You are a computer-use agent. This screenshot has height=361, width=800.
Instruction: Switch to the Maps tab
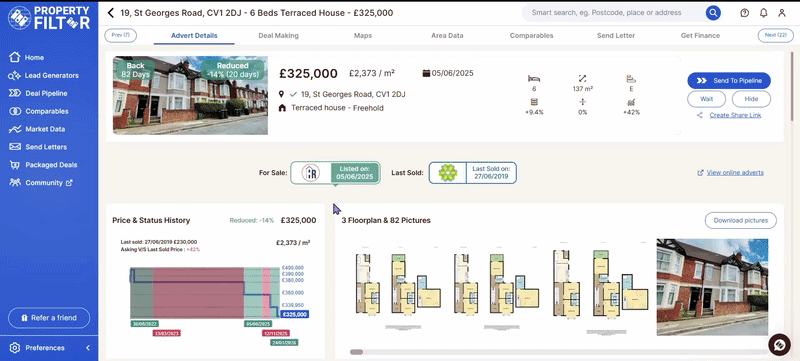point(363,36)
